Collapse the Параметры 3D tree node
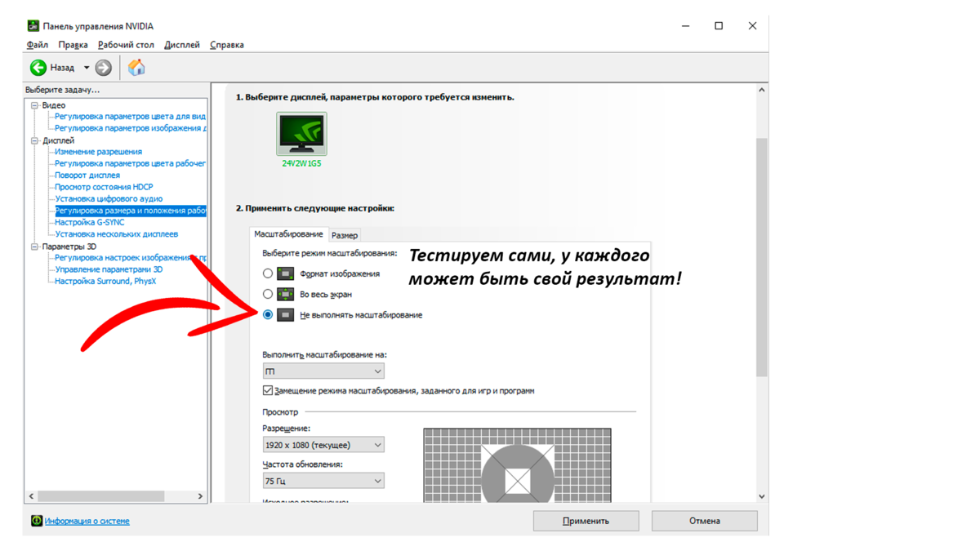This screenshot has width=980, height=551. pyautogui.click(x=35, y=246)
